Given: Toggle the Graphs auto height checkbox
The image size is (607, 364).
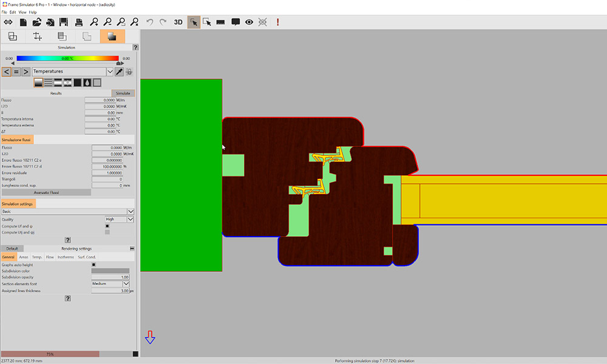Looking at the screenshot, I should coord(94,265).
